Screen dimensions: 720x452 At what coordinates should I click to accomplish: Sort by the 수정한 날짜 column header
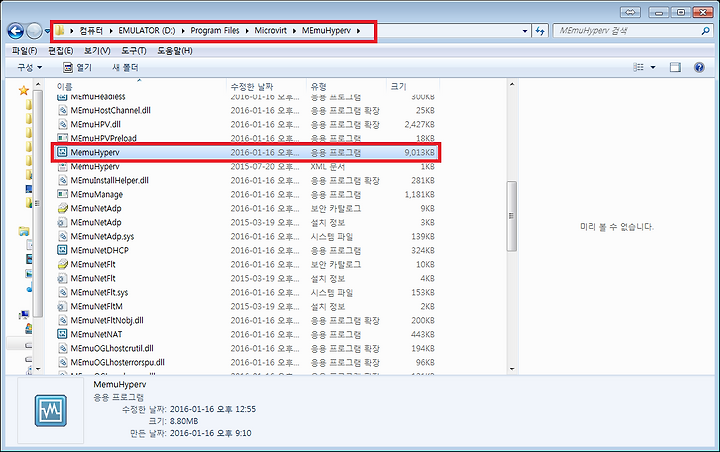[x=266, y=86]
